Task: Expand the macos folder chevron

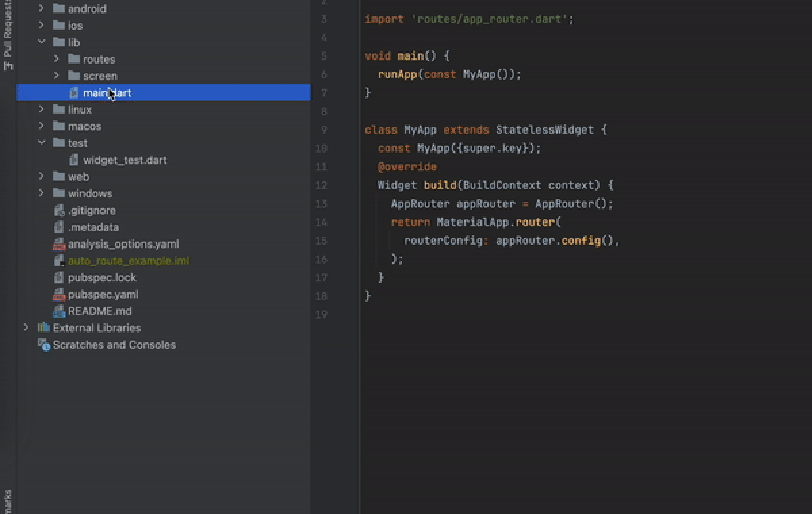Action: [41, 126]
